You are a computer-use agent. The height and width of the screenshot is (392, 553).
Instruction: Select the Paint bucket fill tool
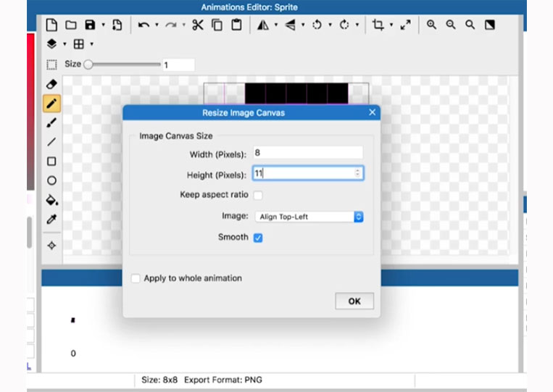tap(52, 200)
